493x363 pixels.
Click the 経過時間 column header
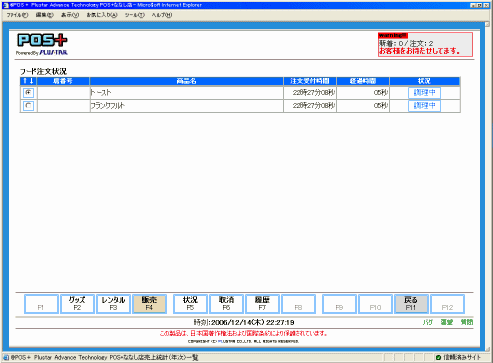(x=363, y=81)
